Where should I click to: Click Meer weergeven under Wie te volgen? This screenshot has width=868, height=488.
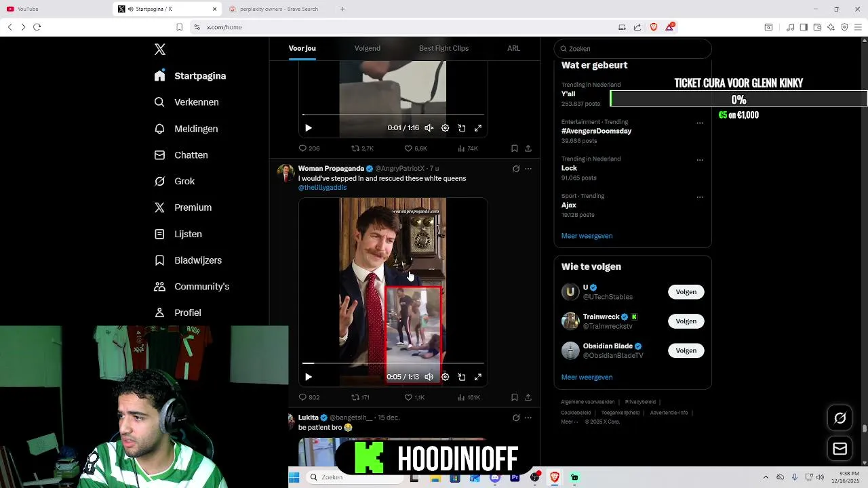(x=587, y=378)
